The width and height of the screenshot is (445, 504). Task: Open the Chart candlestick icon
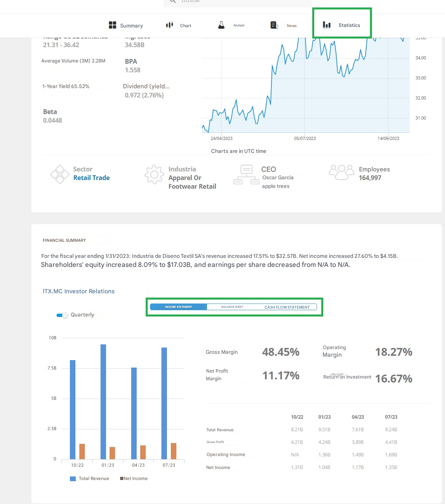click(169, 25)
